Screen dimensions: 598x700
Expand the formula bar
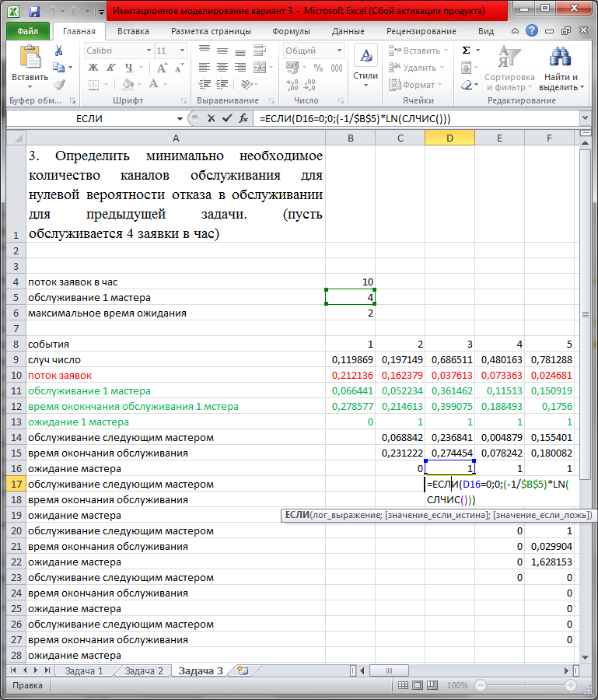tap(585, 118)
